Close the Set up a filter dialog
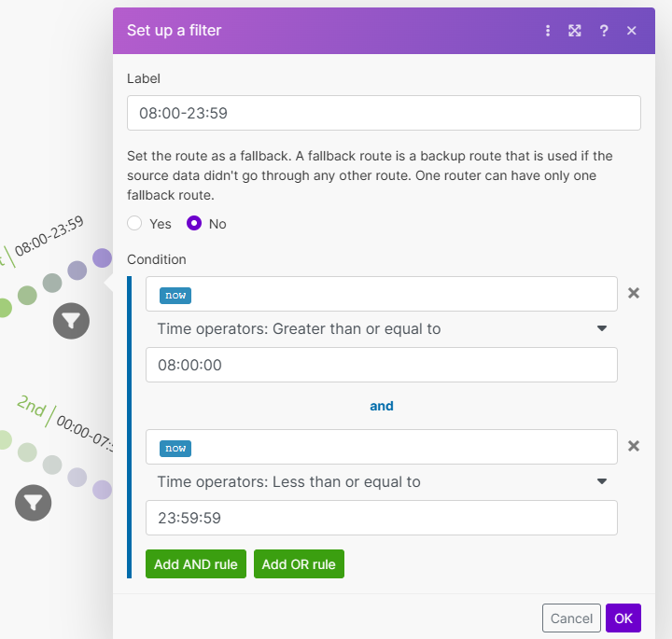 (632, 31)
